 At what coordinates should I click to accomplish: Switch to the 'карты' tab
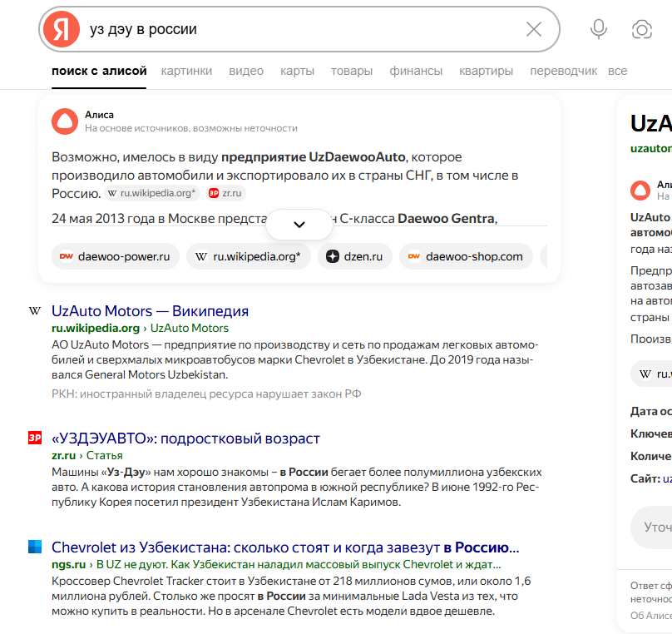297,71
